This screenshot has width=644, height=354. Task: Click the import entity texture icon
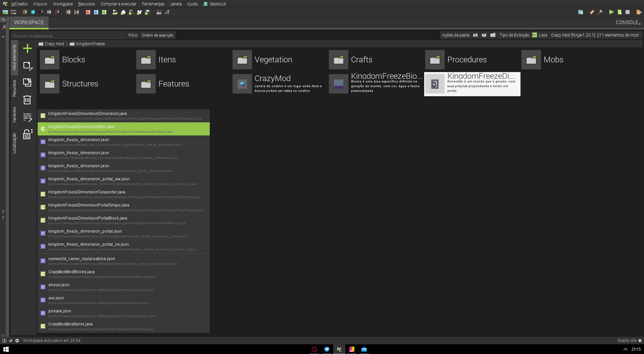(x=41, y=12)
